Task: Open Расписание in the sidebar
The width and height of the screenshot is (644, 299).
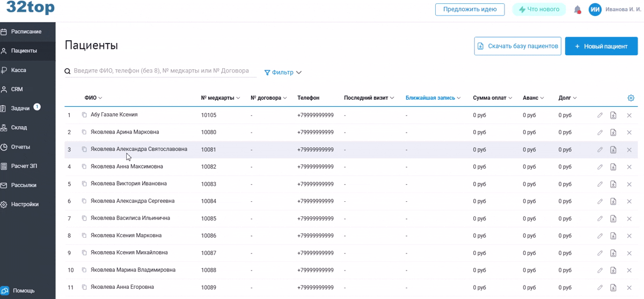Action: tap(27, 32)
